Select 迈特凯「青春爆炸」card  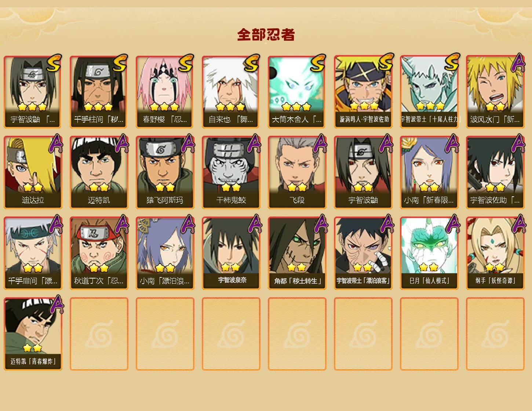33,334
